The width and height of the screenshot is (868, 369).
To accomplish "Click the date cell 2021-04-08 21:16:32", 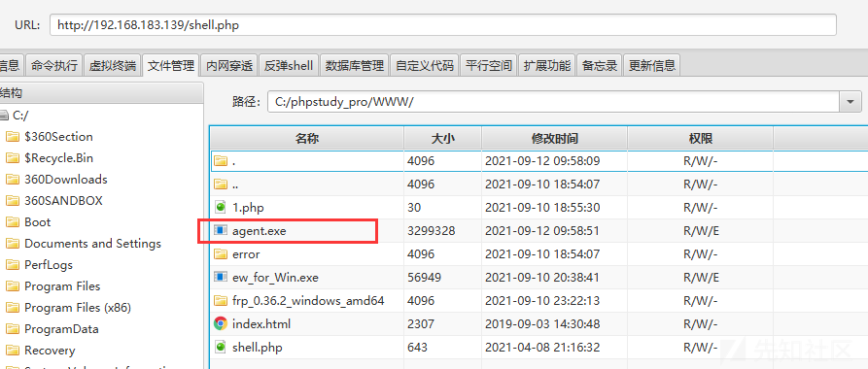I will point(542,348).
